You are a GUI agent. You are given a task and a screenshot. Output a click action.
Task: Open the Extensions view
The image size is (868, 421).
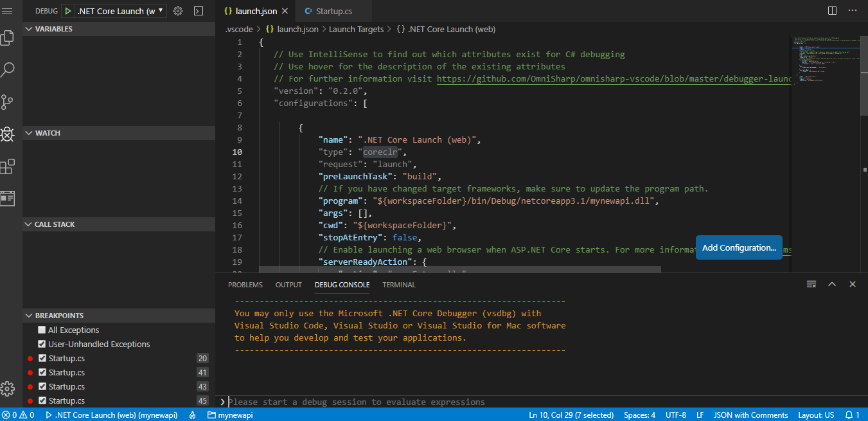(8, 166)
